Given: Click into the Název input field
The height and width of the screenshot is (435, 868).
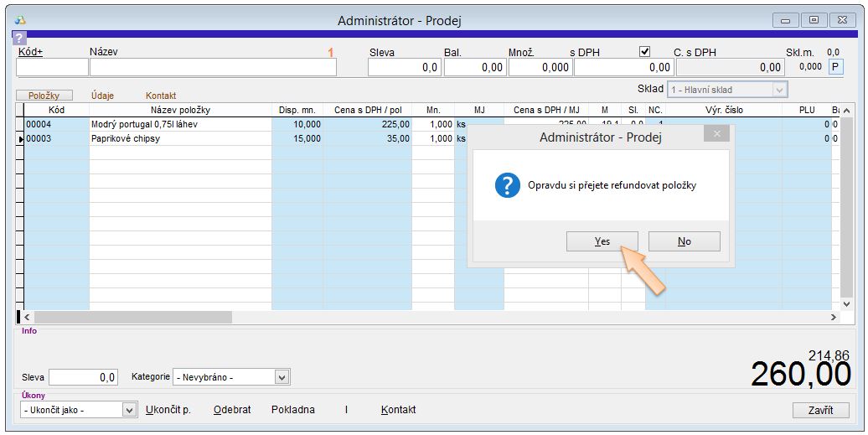Looking at the screenshot, I should coord(213,68).
